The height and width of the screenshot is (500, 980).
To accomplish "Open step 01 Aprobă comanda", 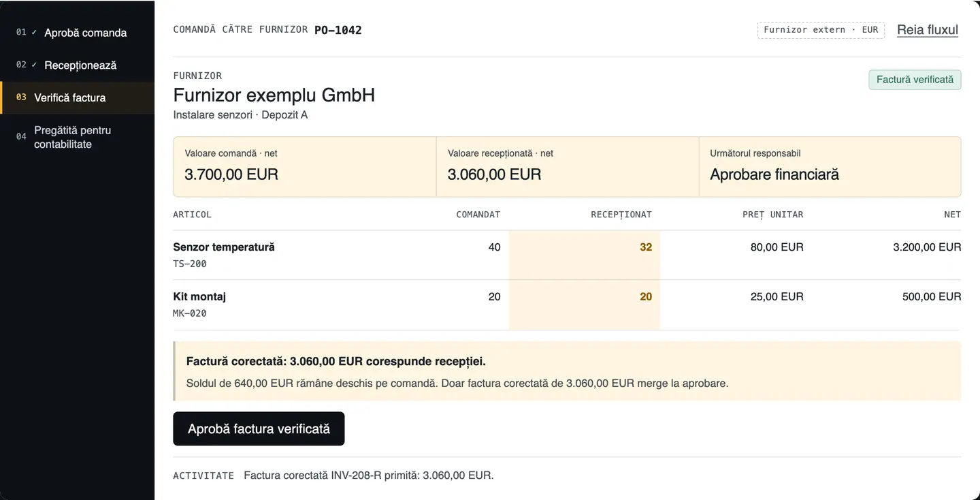I will [77, 33].
